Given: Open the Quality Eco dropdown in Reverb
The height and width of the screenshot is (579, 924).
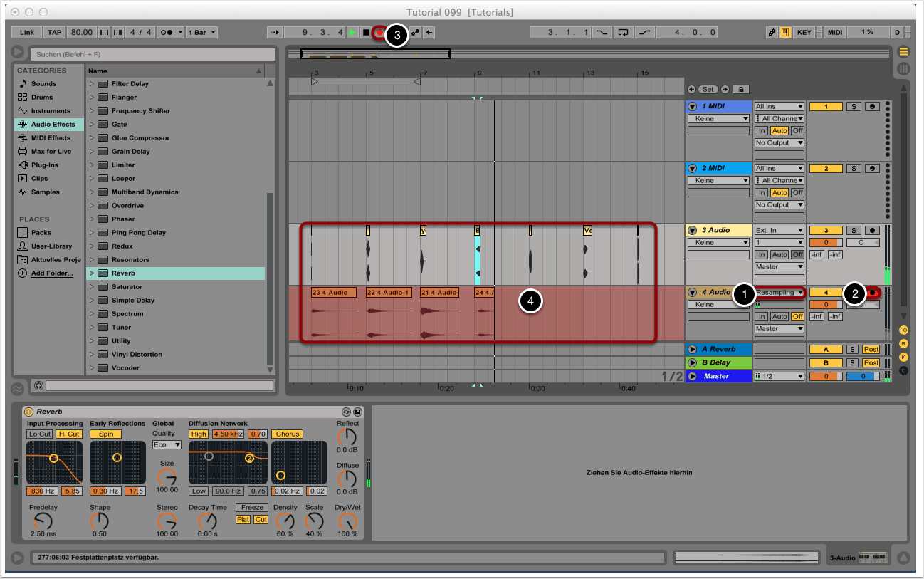Looking at the screenshot, I should pos(167,445).
